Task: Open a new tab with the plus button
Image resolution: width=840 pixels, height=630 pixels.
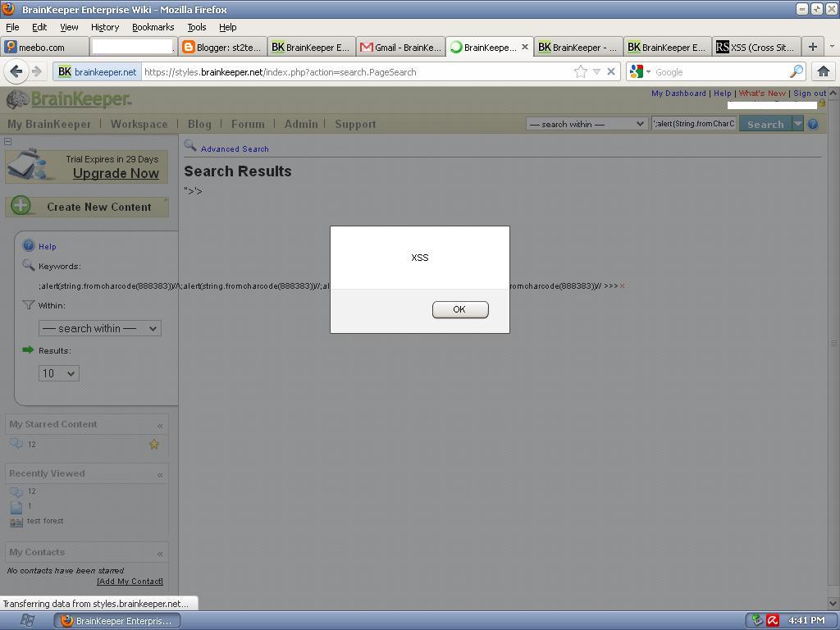Action: click(813, 47)
